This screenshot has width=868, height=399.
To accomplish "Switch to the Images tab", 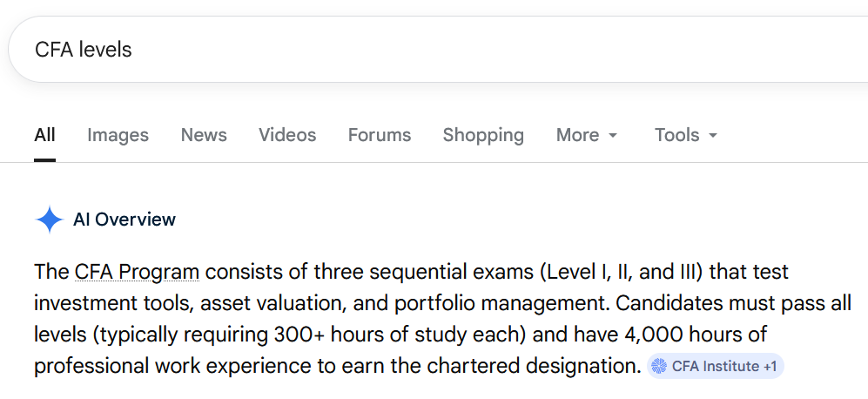I will pyautogui.click(x=118, y=135).
